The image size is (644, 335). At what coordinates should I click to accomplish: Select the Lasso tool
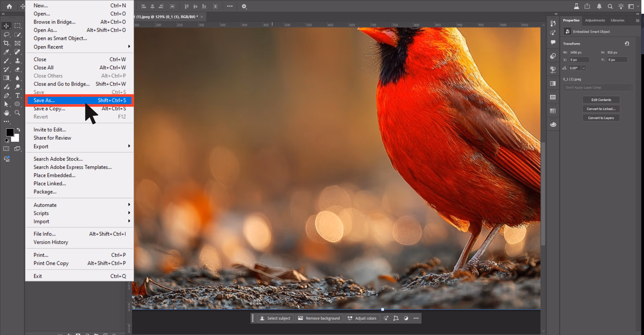7,35
